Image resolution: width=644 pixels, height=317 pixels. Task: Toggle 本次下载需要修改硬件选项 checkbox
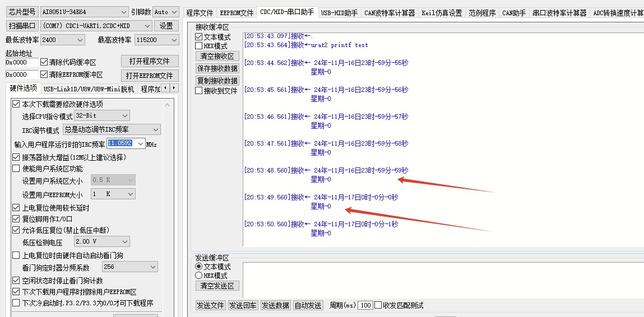[x=16, y=104]
